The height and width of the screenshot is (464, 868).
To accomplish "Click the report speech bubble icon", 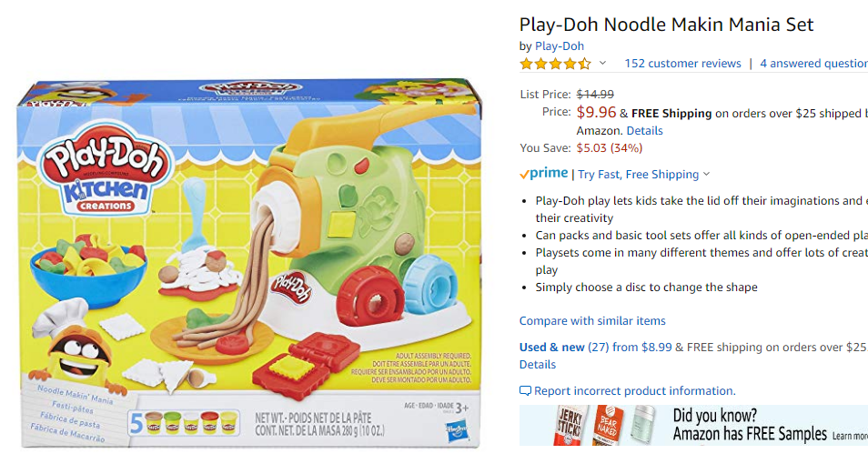I will [x=525, y=391].
